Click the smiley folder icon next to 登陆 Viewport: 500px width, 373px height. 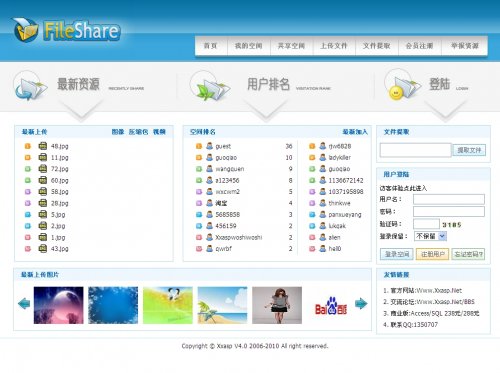[x=403, y=85]
